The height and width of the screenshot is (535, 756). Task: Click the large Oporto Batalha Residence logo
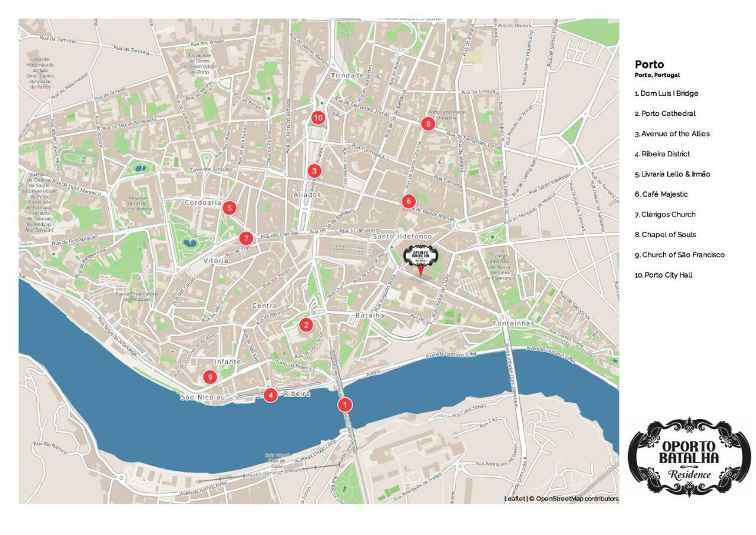pos(689,457)
